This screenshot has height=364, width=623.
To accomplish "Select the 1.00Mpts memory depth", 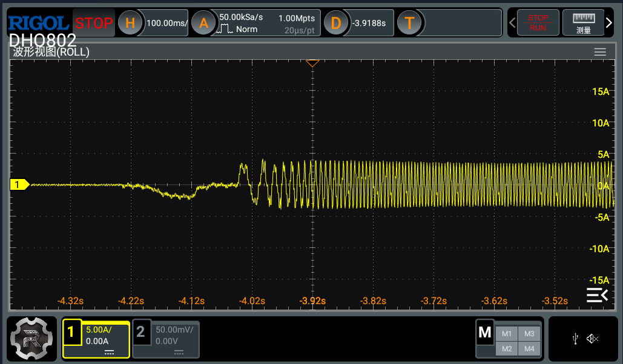I will tap(297, 18).
